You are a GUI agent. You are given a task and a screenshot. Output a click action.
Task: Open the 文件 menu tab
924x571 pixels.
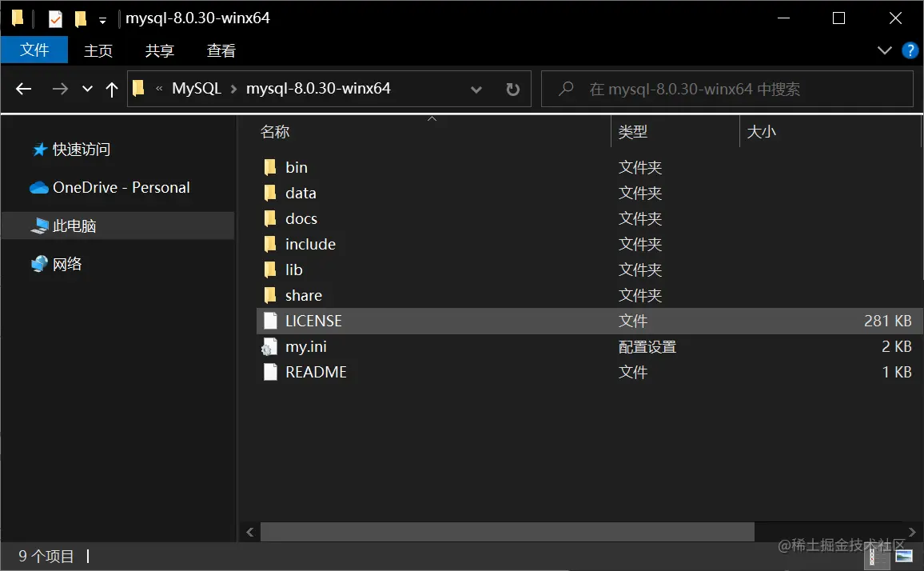tap(34, 50)
